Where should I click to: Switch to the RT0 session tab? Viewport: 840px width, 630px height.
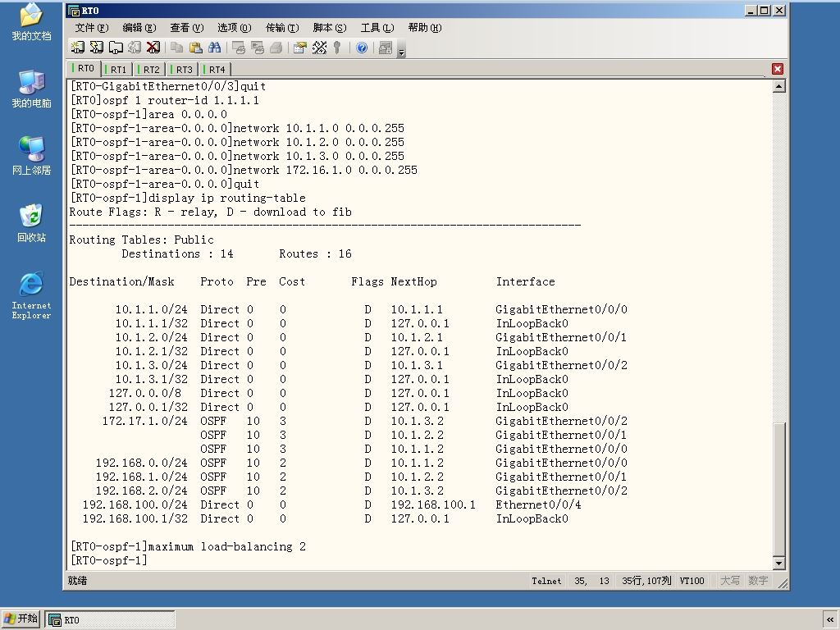[x=84, y=69]
